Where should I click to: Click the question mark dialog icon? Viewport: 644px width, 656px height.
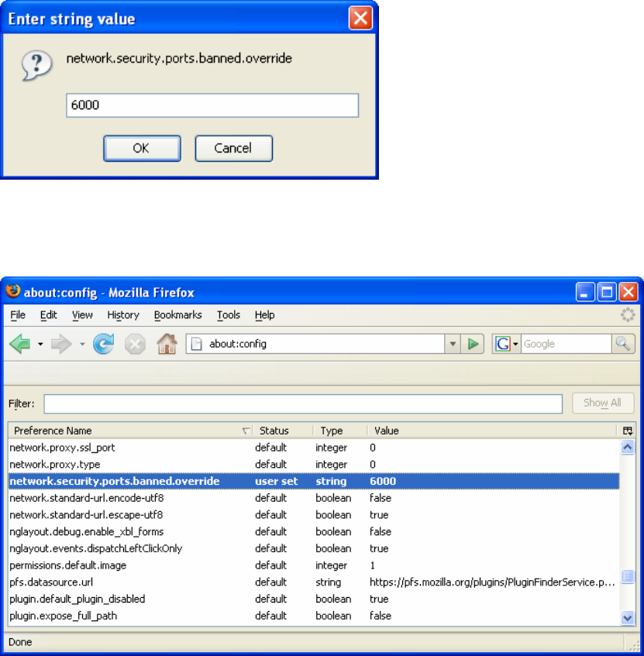(37, 65)
